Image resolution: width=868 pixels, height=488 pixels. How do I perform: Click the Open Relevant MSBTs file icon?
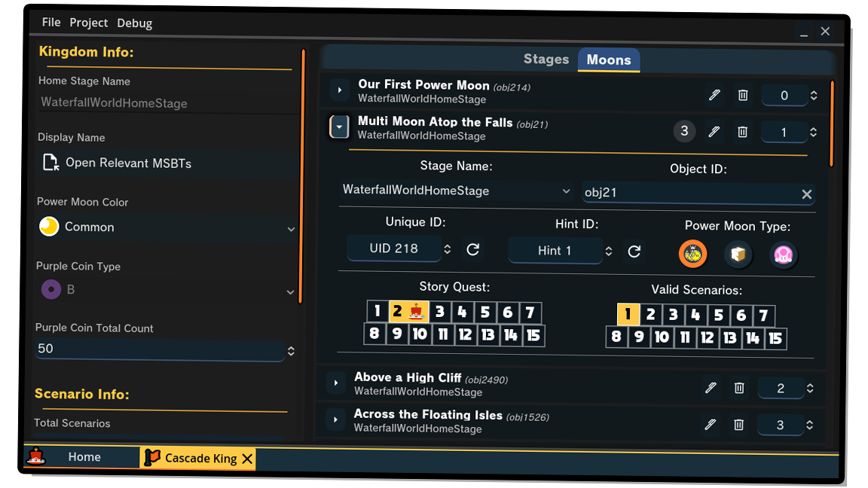pos(51,162)
